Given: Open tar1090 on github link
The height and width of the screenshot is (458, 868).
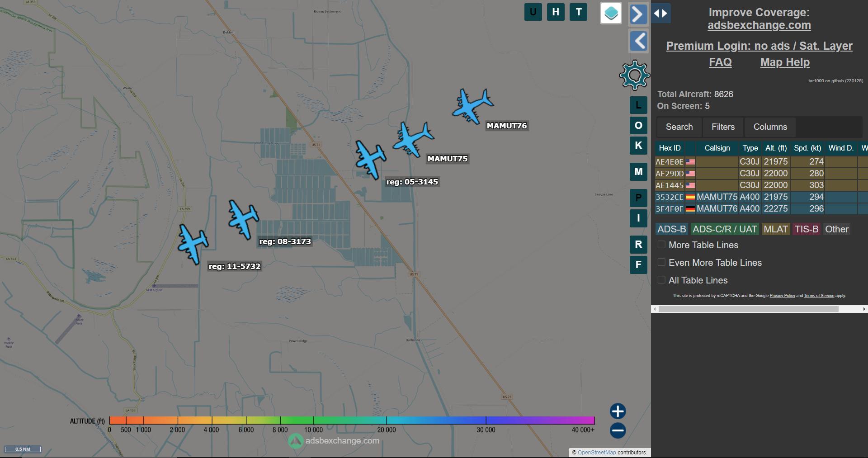Looking at the screenshot, I should point(835,81).
